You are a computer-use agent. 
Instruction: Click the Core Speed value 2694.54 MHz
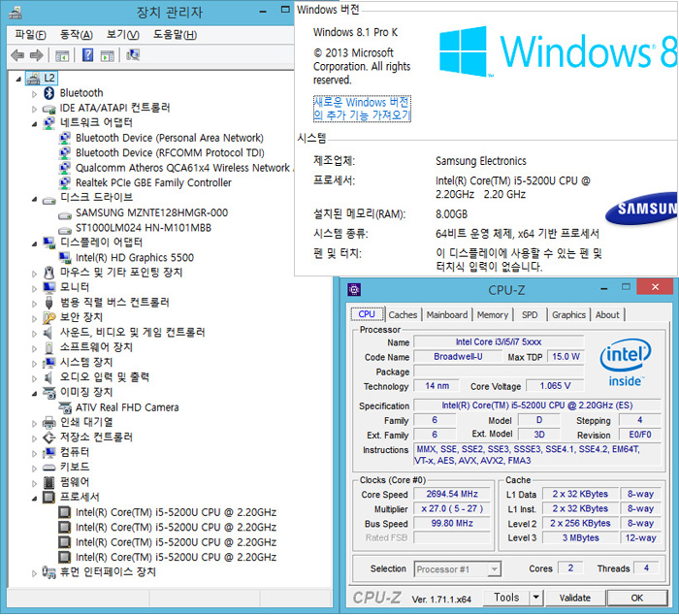click(x=452, y=495)
